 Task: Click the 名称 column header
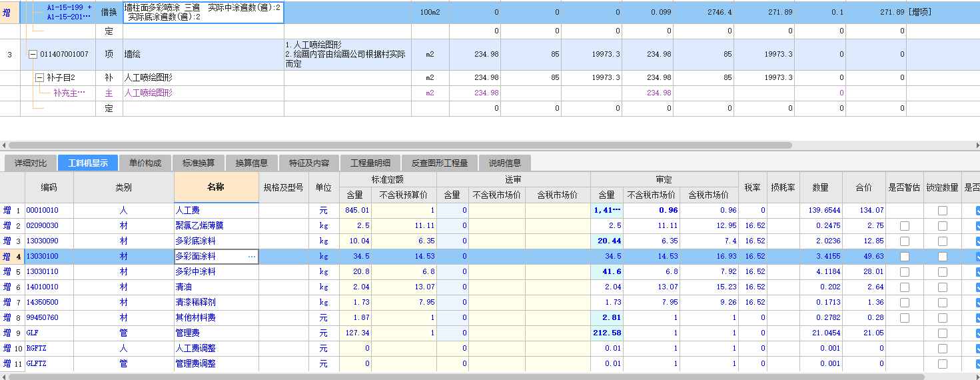216,187
